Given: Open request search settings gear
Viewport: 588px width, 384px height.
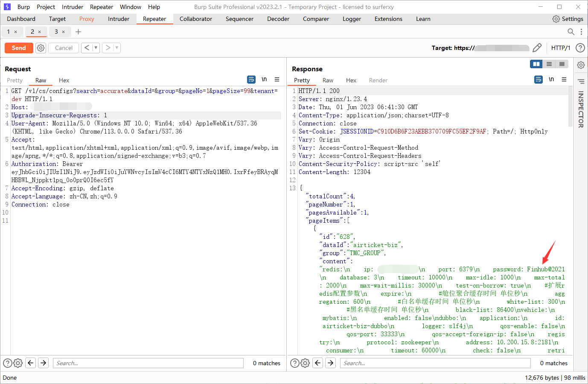Looking at the screenshot, I should coord(18,363).
